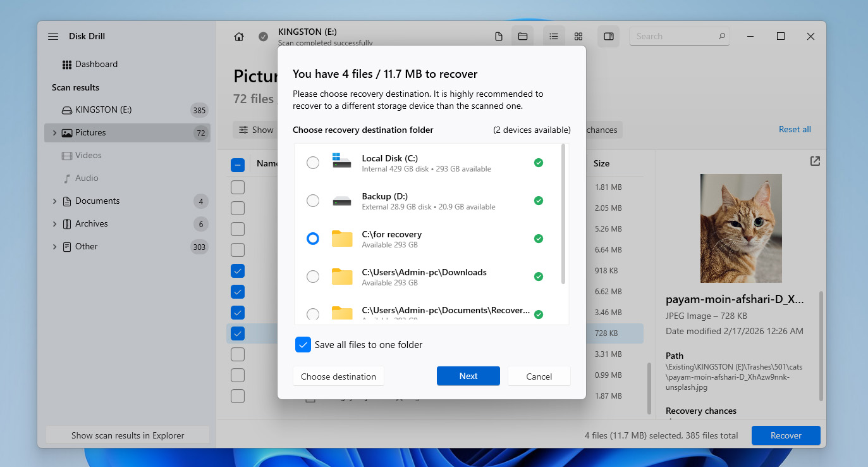
Task: Expand the Documents category in sidebar
Action: tap(54, 201)
